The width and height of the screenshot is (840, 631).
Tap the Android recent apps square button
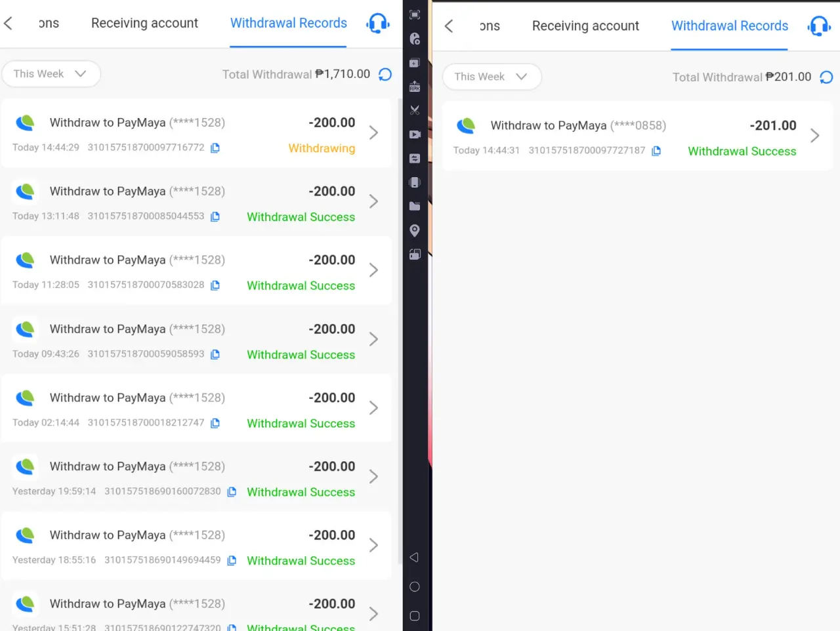(415, 616)
